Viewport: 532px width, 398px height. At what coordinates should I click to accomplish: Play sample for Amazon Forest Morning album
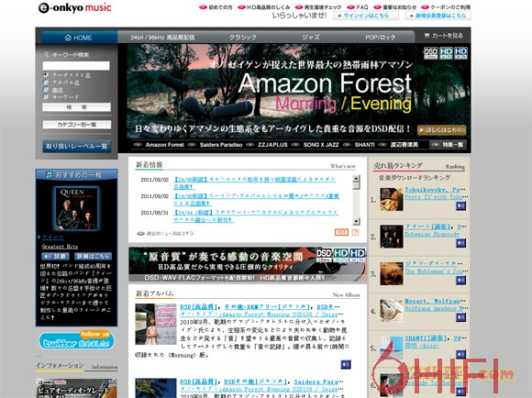[x=346, y=364]
